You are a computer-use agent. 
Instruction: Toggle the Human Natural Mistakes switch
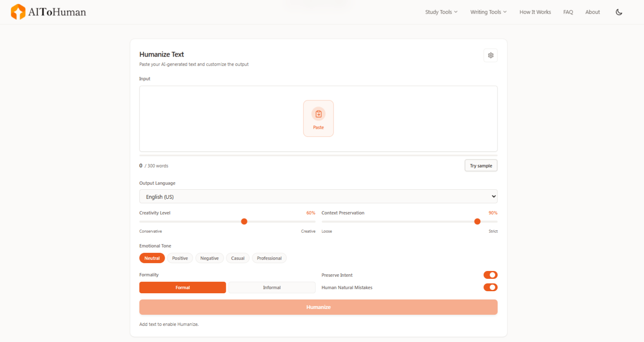(x=490, y=287)
